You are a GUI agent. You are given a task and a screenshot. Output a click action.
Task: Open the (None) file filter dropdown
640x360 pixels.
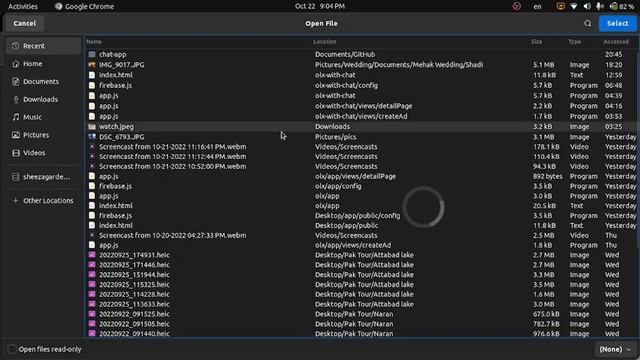click(x=615, y=349)
